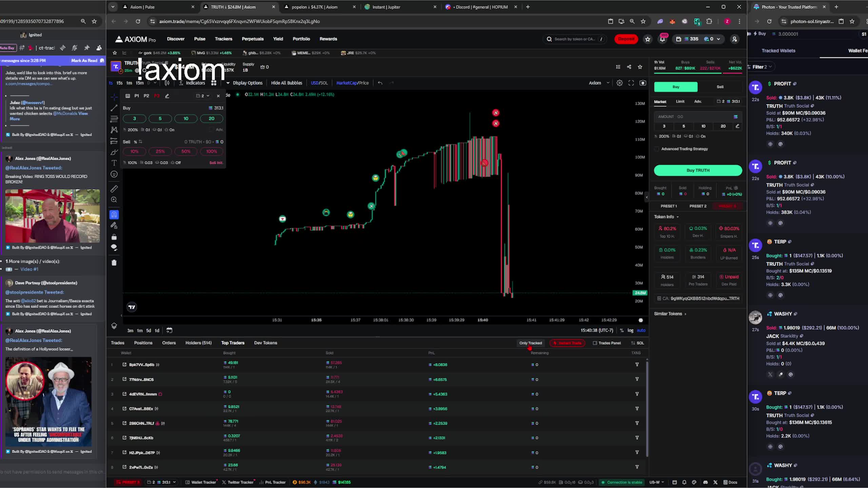868x488 pixels.
Task: Toggle the lock drawings tool
Action: click(x=114, y=237)
